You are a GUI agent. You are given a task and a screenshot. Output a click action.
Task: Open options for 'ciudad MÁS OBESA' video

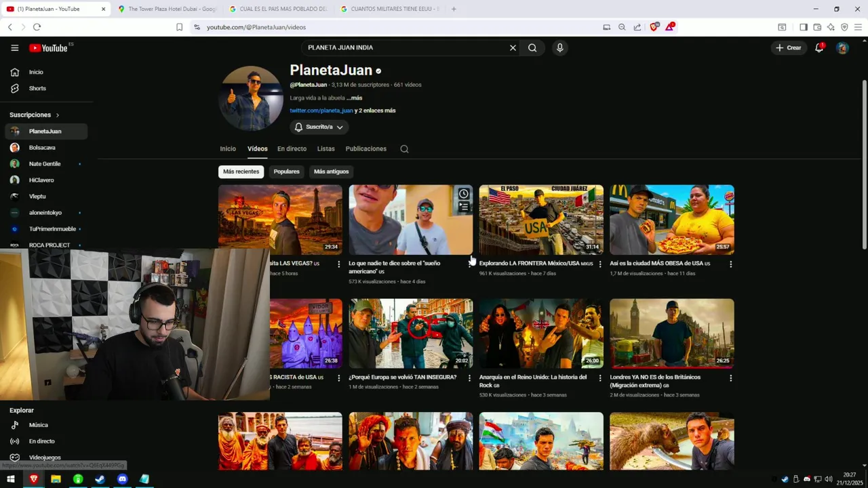[730, 264]
